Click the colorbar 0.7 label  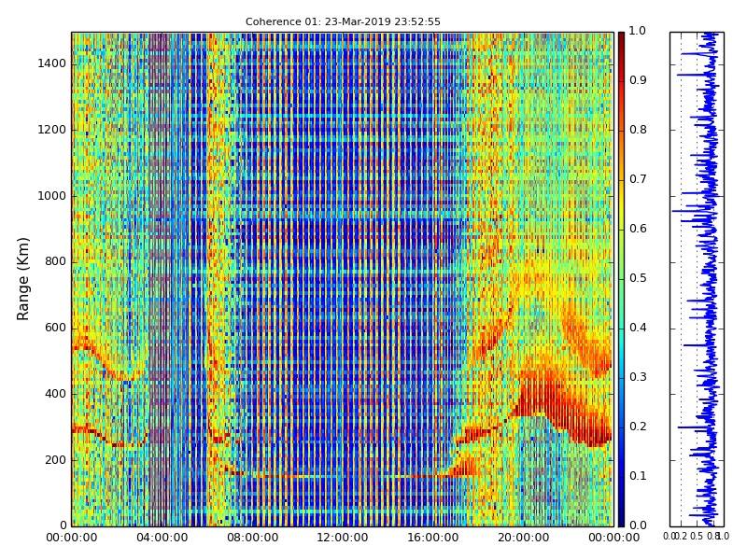tap(638, 179)
